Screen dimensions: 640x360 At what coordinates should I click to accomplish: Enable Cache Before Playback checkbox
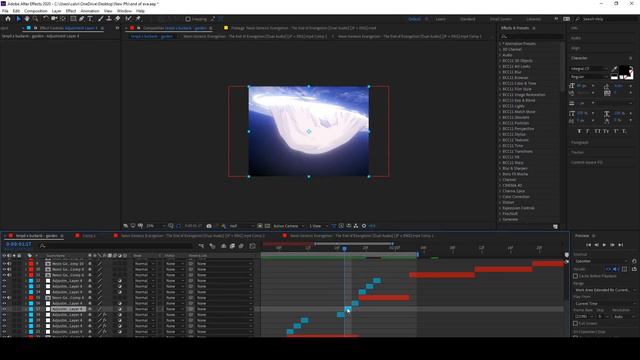click(x=576, y=276)
